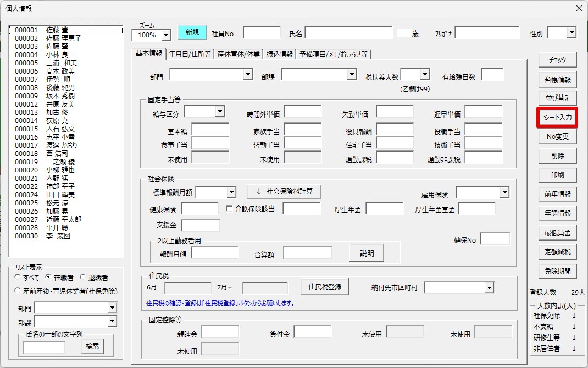The height and width of the screenshot is (368, 588).
Task: Open the 標準報酬月額 dropdown
Action: tap(231, 192)
